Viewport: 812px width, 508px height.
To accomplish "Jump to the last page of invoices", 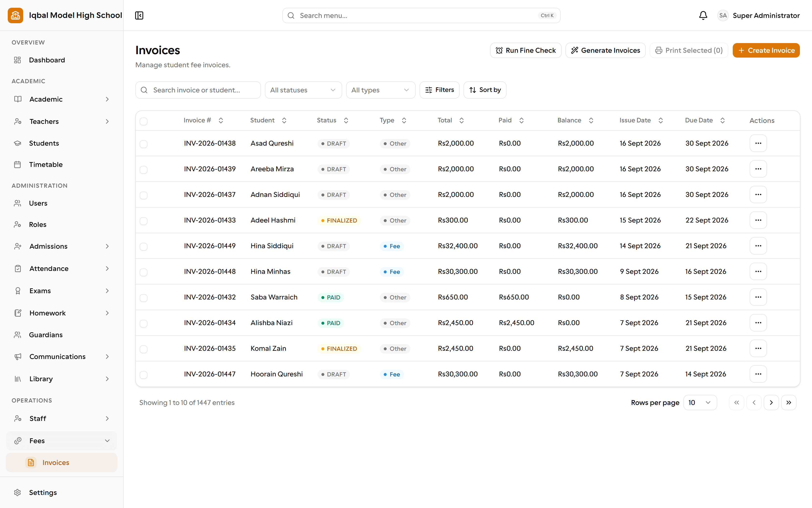I will (789, 403).
